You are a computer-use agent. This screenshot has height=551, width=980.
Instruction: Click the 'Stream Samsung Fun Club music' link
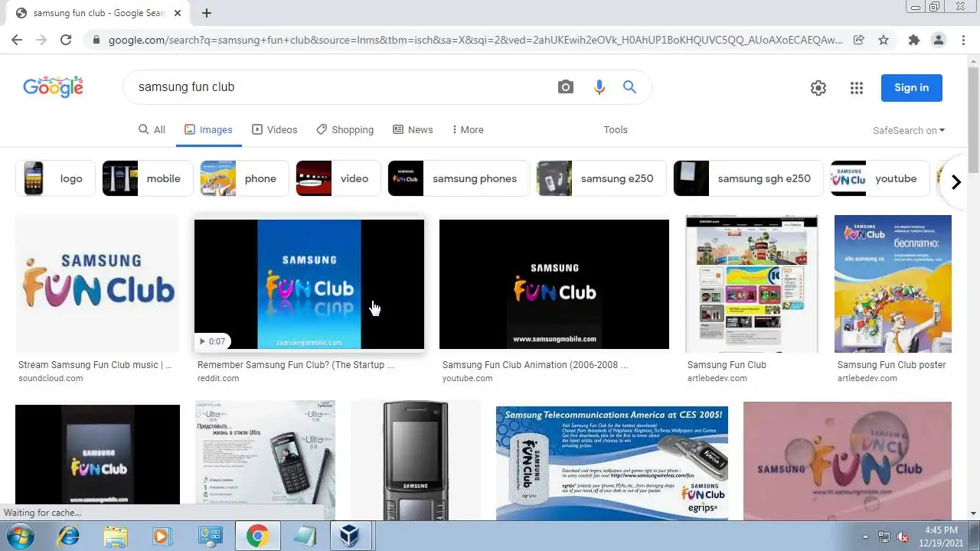coord(95,365)
